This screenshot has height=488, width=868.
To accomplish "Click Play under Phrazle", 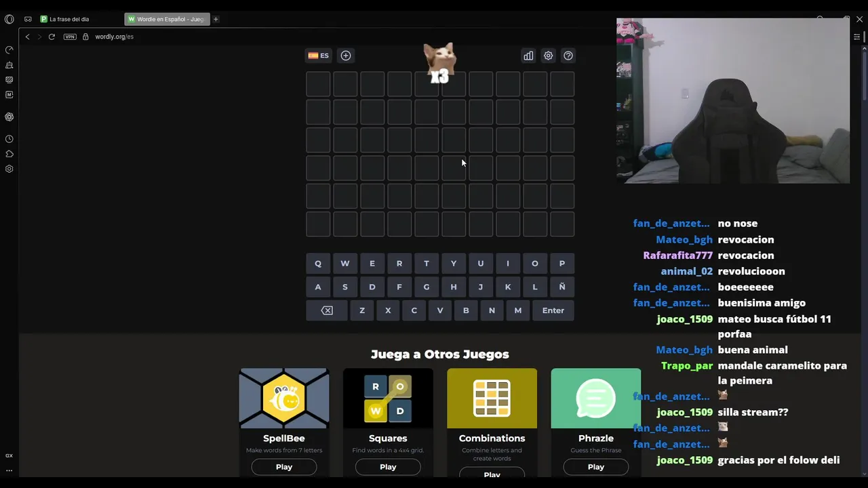I will [596, 467].
